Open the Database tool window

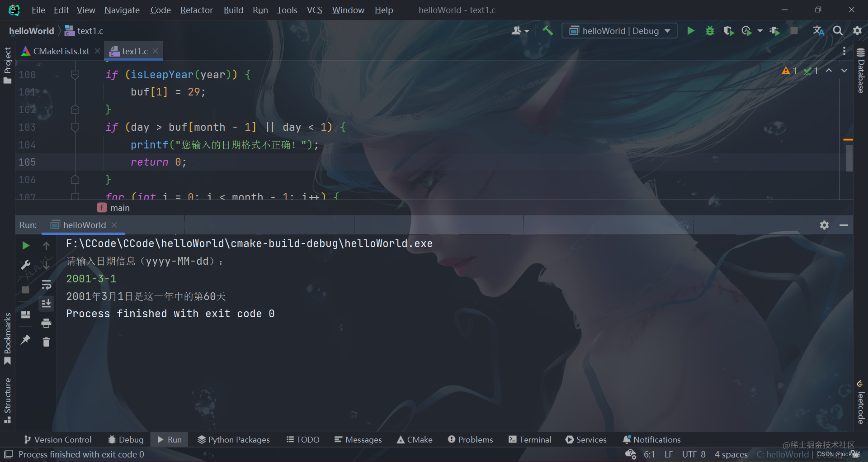[x=860, y=71]
